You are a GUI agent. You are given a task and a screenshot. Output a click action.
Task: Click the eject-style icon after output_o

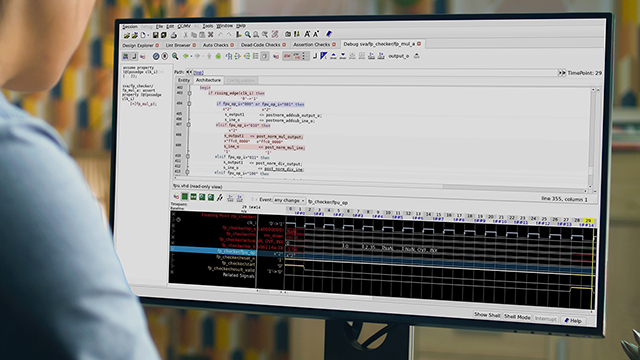[416, 56]
